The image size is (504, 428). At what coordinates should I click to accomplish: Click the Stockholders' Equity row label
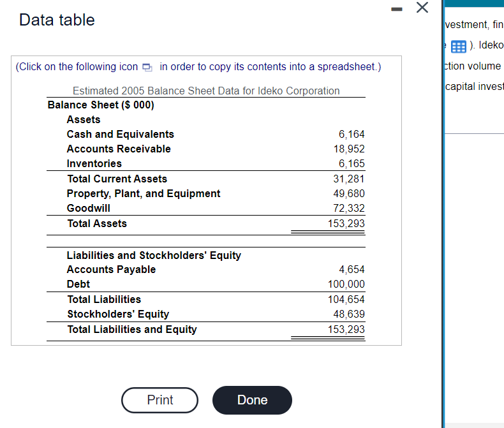pyautogui.click(x=118, y=314)
